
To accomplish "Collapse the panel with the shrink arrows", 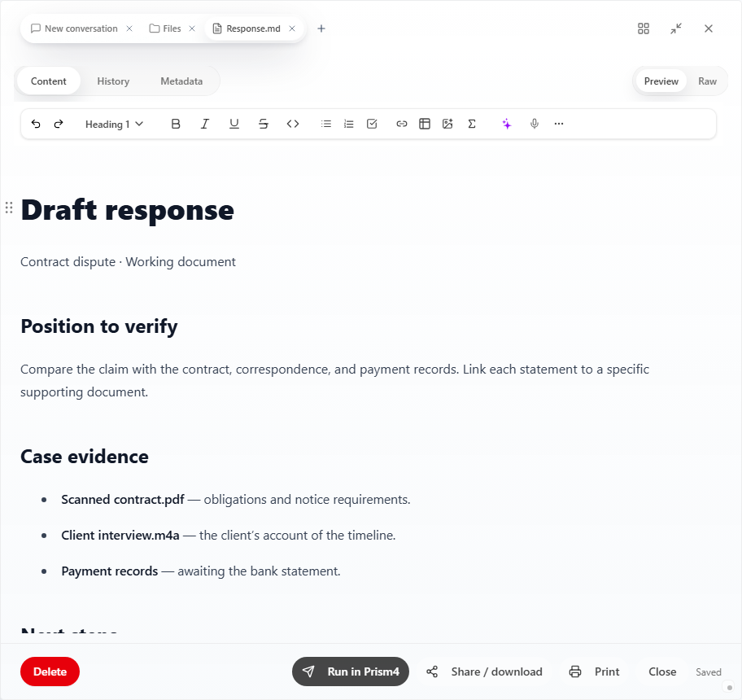I will pyautogui.click(x=676, y=28).
